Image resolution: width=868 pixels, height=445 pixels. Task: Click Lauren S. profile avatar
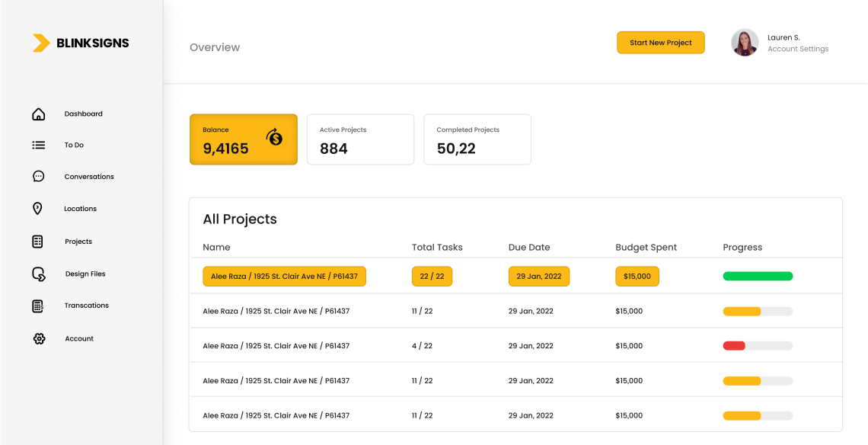click(x=745, y=43)
